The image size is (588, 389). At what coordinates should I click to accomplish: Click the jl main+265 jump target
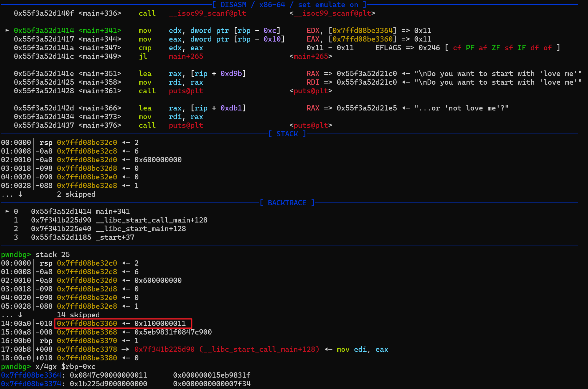[186, 56]
